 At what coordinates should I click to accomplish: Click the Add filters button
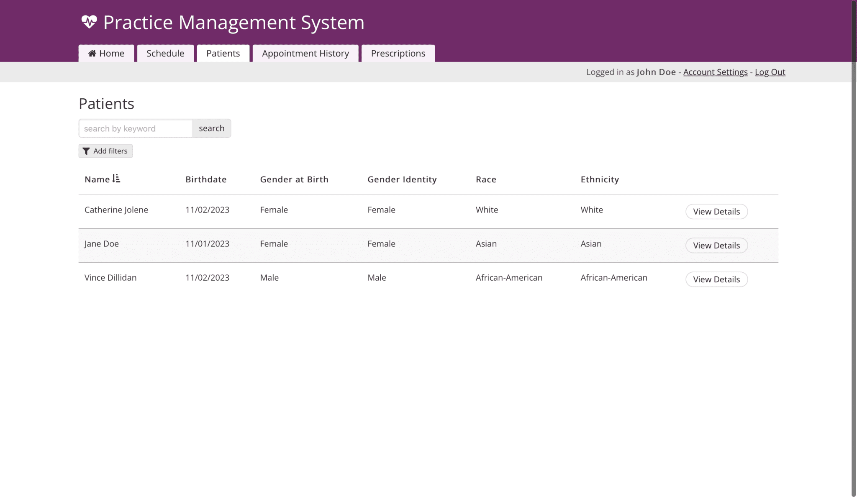(x=105, y=151)
